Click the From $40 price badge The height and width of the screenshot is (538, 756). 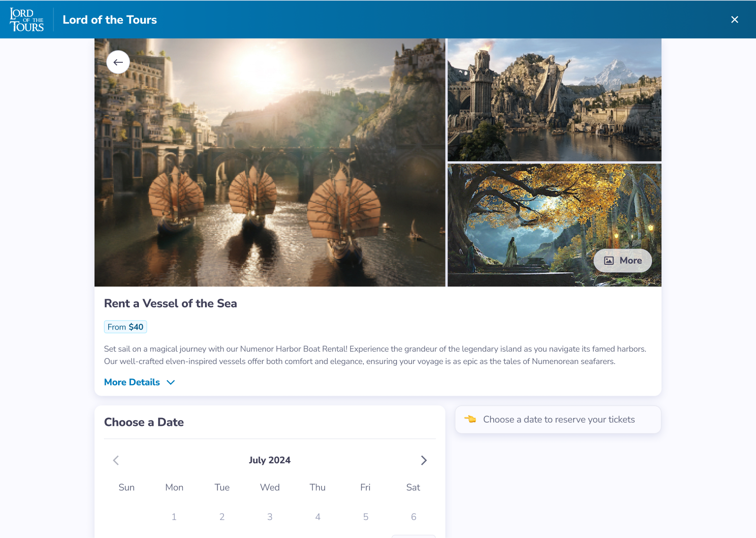(125, 327)
